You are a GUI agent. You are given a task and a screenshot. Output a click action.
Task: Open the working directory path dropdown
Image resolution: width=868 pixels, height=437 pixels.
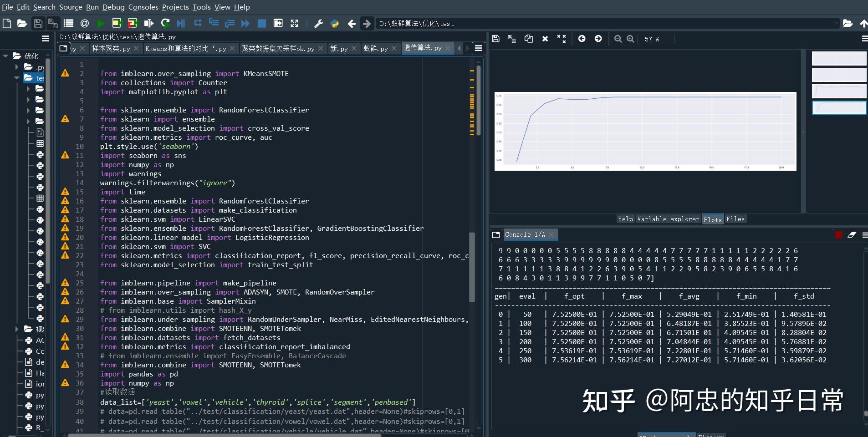837,23
